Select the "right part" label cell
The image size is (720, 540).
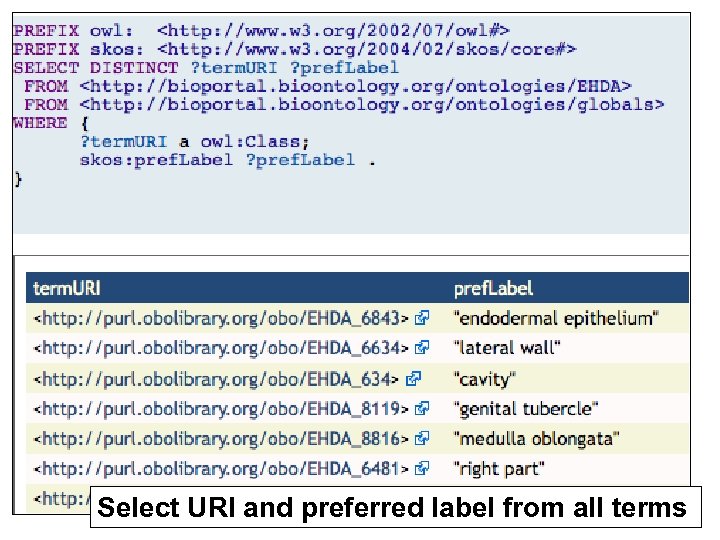click(499, 468)
